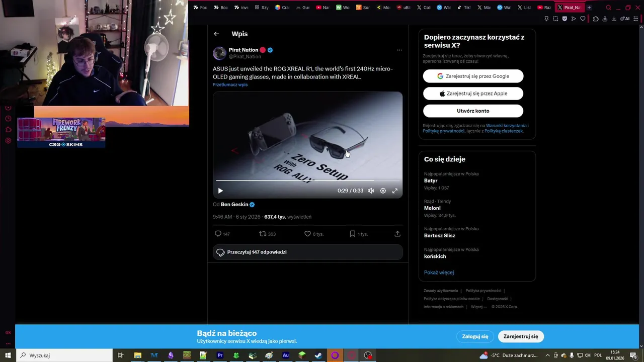Open the POL language selector
This screenshot has height=362, width=644.
(x=598, y=355)
